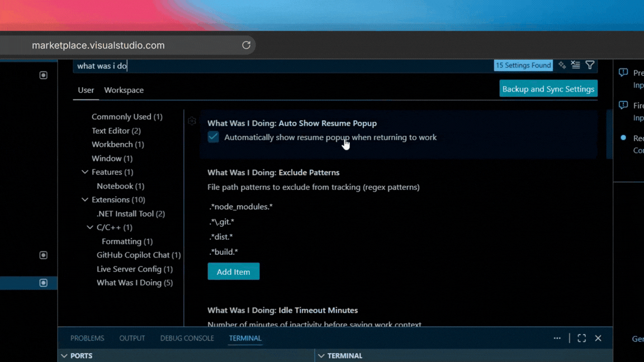Viewport: 644px width, 362px height.
Task: Click the feedback speech bubble icon on right
Action: coord(623,72)
